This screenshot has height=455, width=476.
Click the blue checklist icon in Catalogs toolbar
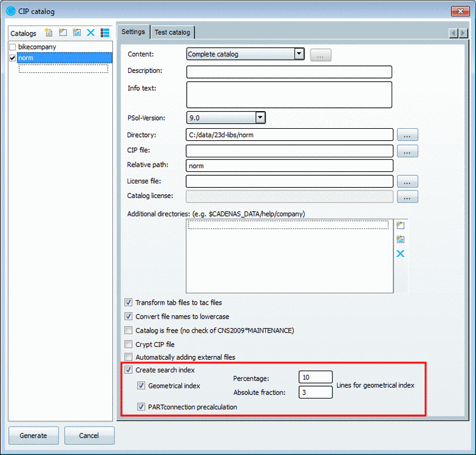click(x=105, y=32)
